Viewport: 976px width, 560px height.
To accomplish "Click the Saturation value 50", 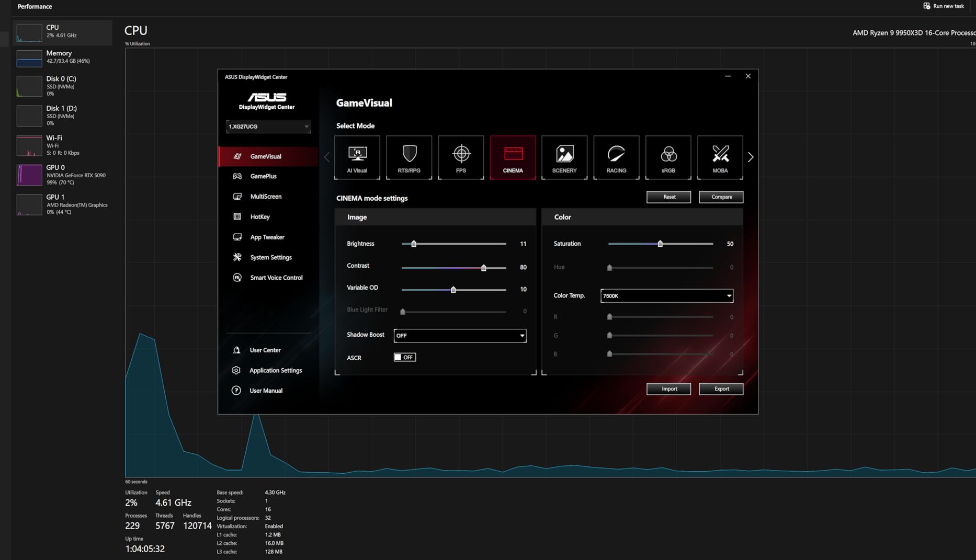I will click(730, 244).
